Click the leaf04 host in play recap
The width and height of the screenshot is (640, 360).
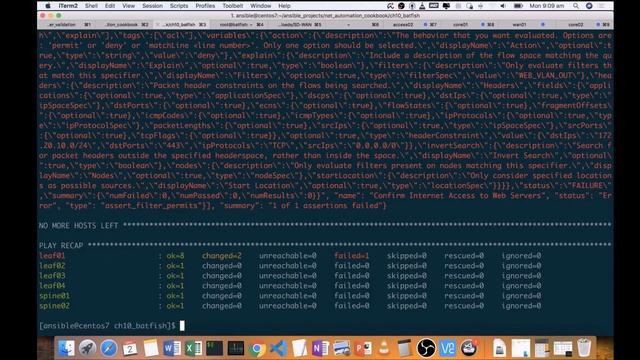[52, 286]
